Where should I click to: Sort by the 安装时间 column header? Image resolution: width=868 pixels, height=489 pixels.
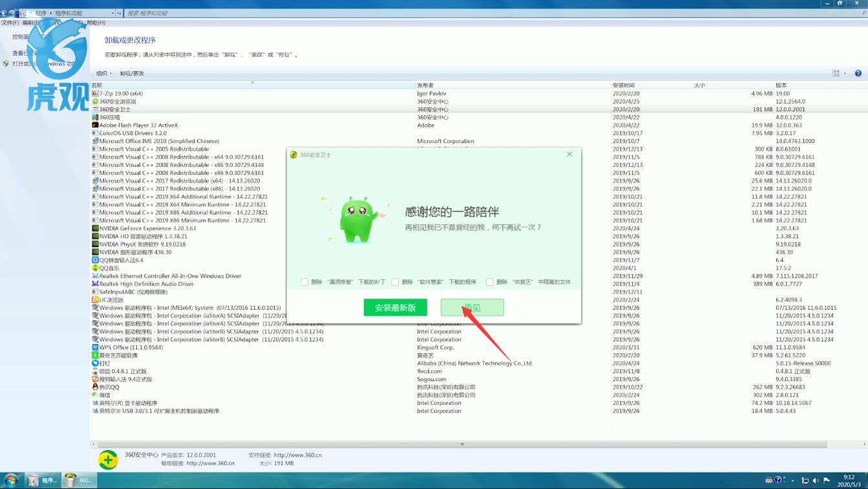click(x=651, y=85)
